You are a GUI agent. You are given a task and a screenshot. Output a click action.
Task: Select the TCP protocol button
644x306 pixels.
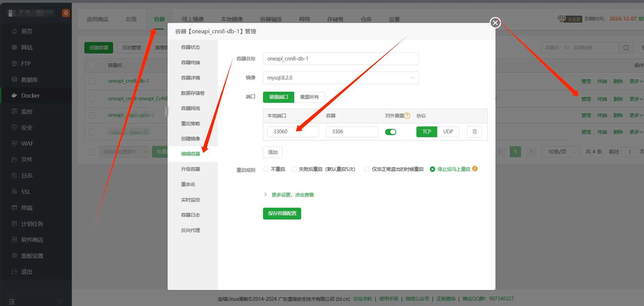tap(427, 132)
